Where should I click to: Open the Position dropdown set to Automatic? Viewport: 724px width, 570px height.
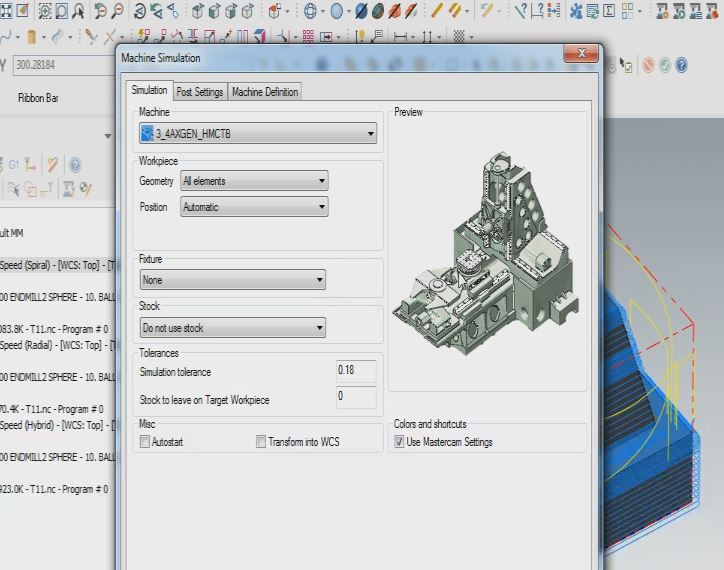click(254, 206)
